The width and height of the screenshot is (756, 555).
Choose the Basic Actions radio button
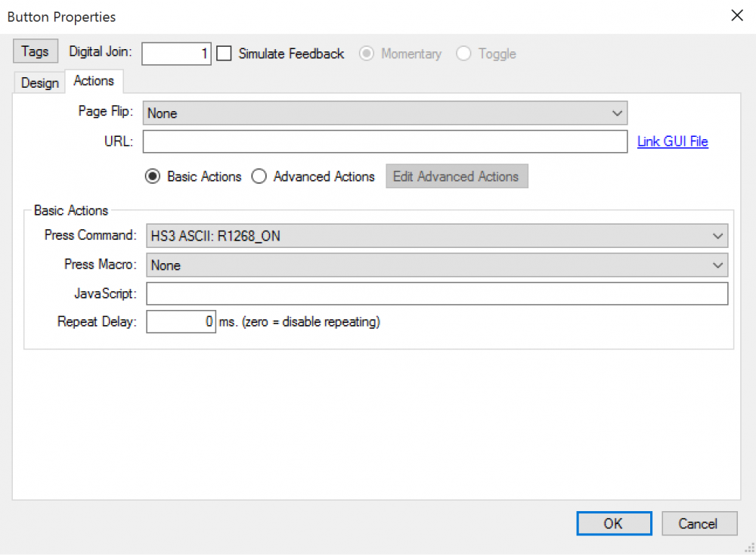(x=153, y=176)
